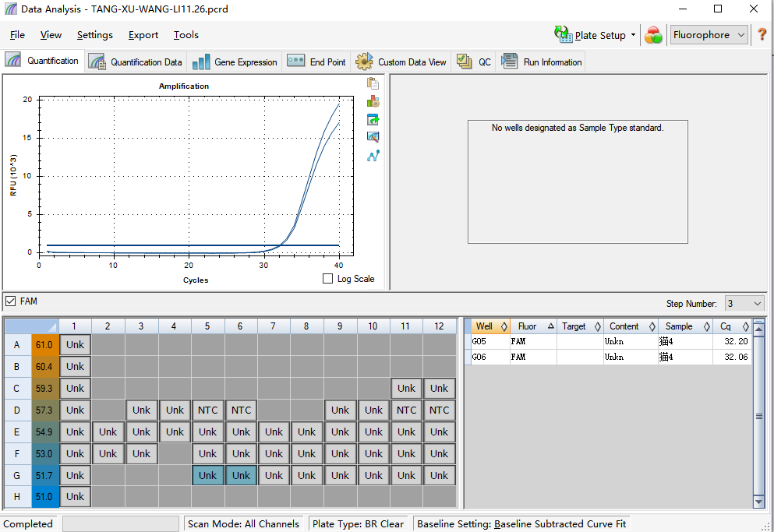This screenshot has height=532, width=774.
Task: Sort by Fluor column triangle icon
Action: click(551, 326)
